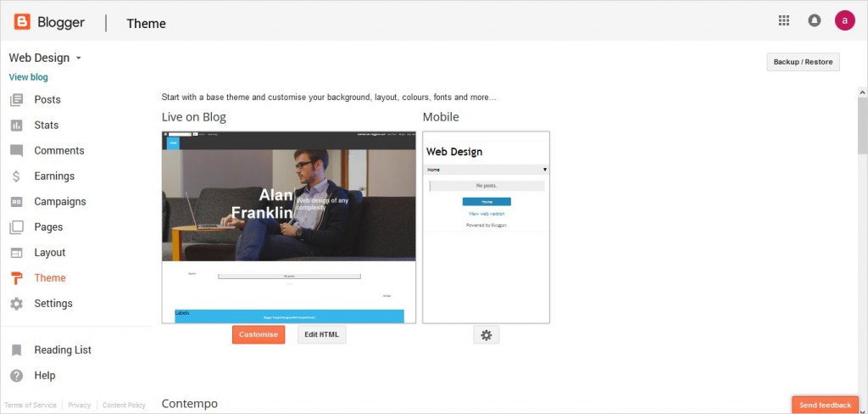This screenshot has width=868, height=414.
Task: Open the notifications bell icon
Action: point(814,20)
